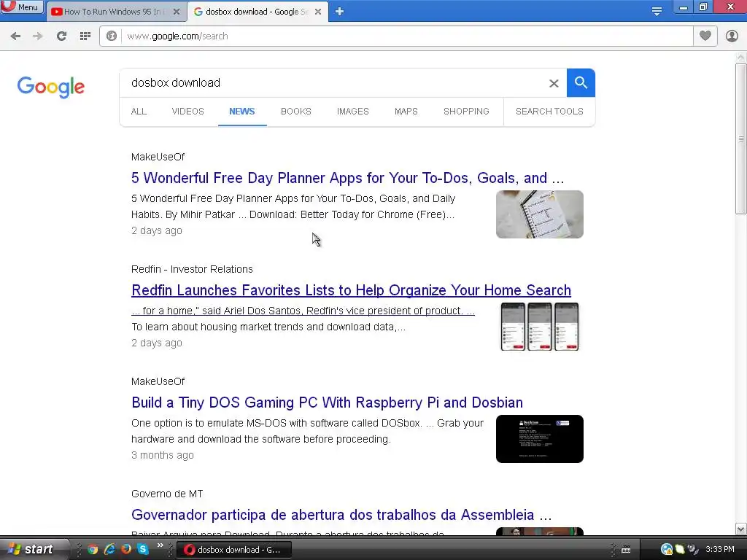The image size is (747, 560).
Task: Click the volume speaker tray icon
Action: pos(692,550)
